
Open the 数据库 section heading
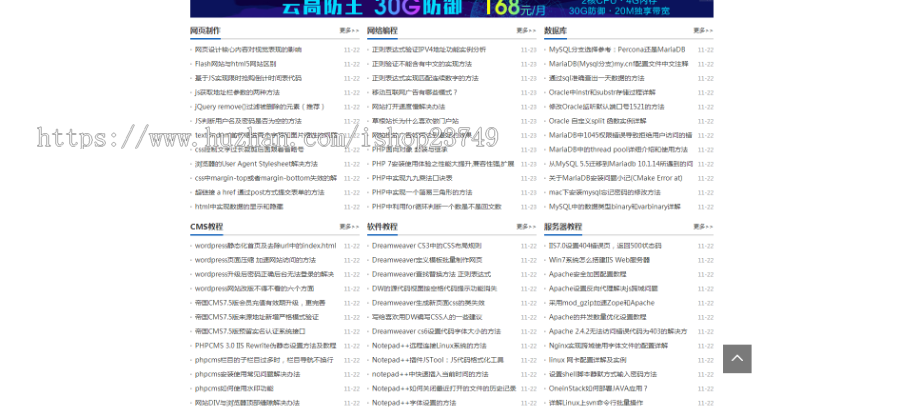tap(556, 30)
